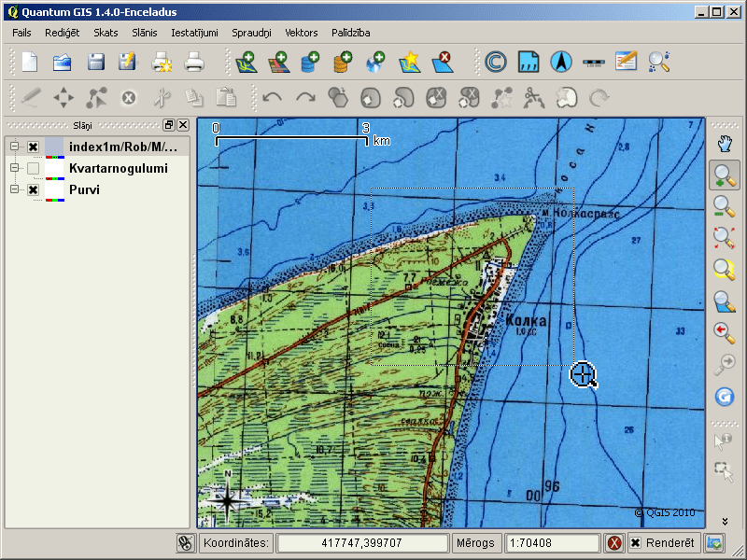Create a new vector layer
747x560 pixels.
coord(409,62)
